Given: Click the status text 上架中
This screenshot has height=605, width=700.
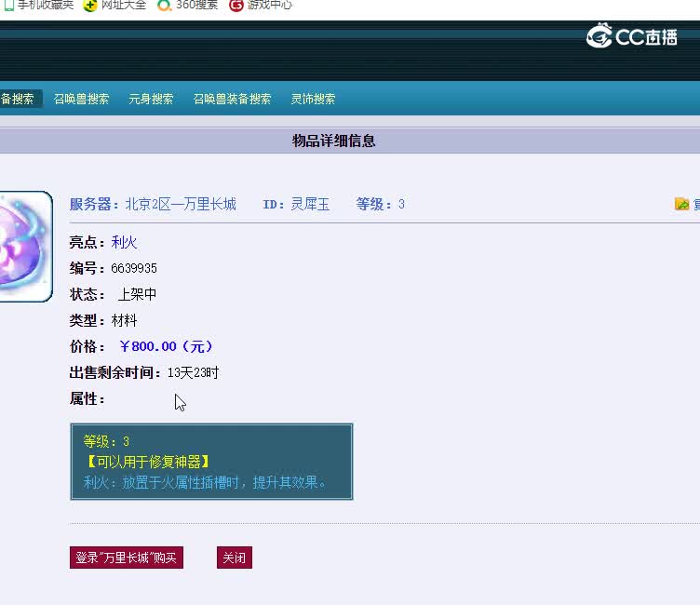Looking at the screenshot, I should click(x=137, y=294).
